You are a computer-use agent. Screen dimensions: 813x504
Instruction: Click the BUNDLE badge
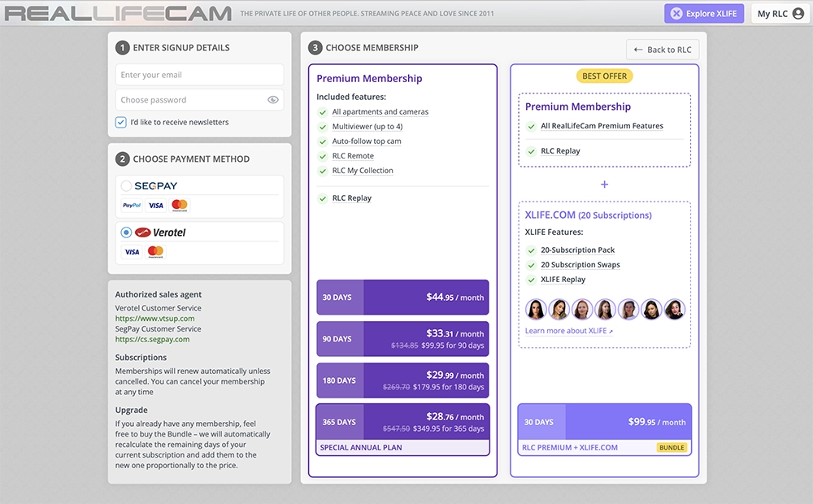[x=672, y=447]
